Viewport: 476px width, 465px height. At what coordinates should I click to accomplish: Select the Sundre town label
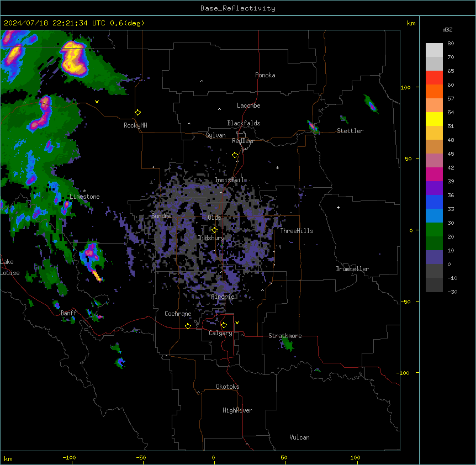(161, 216)
